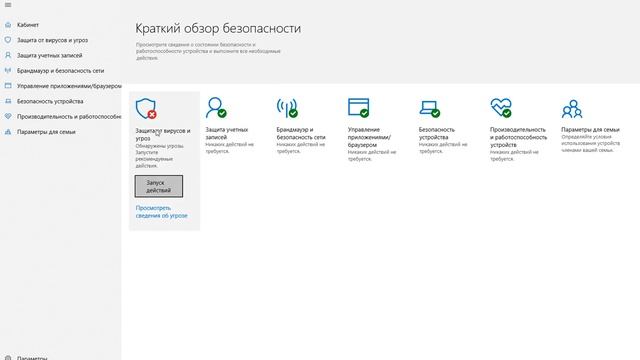This screenshot has width=640, height=360.
Task: Click the person icon for Защита учетных записей
Action: (8, 55)
